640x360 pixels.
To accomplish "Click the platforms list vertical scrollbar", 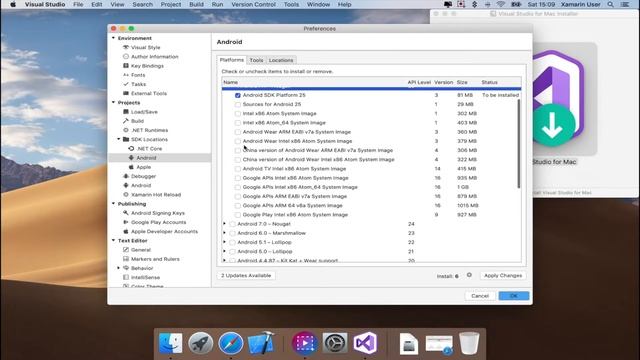I will (x=519, y=143).
